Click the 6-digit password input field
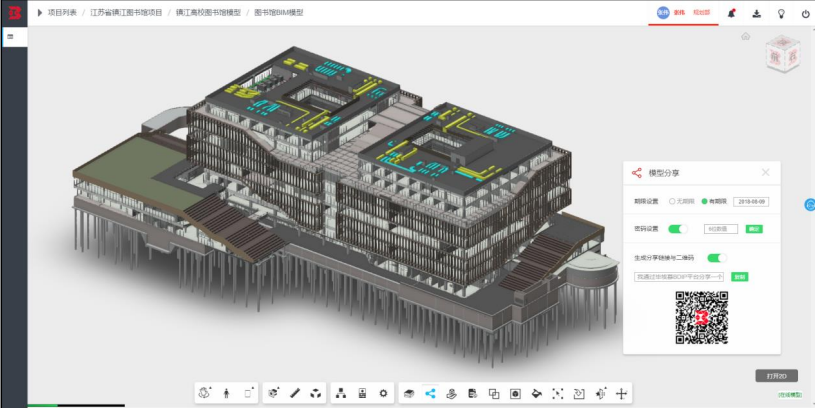815x408 pixels. point(721,229)
